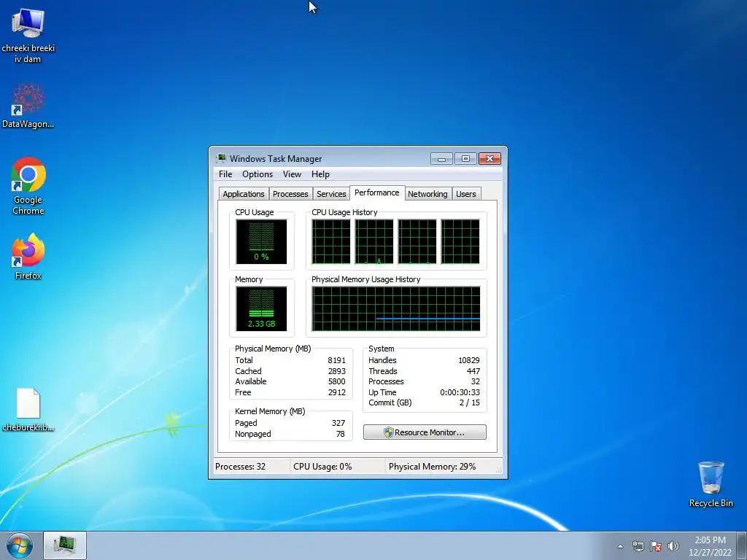Open the Windows Start orb
The image size is (747, 560).
[20, 545]
